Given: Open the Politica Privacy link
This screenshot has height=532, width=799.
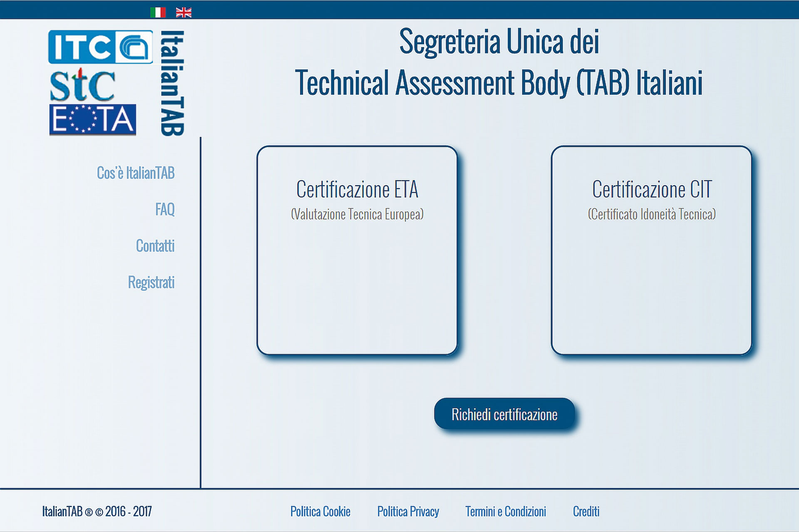Looking at the screenshot, I should tap(408, 511).
